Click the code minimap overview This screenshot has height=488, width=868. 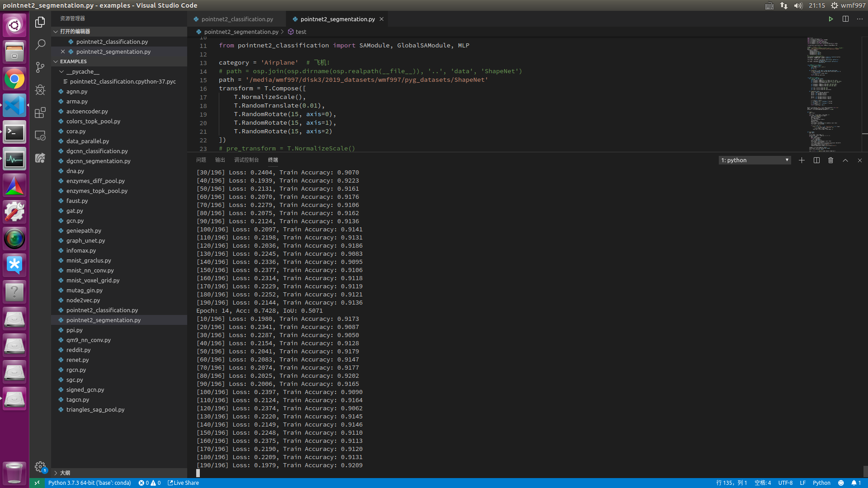(824, 90)
